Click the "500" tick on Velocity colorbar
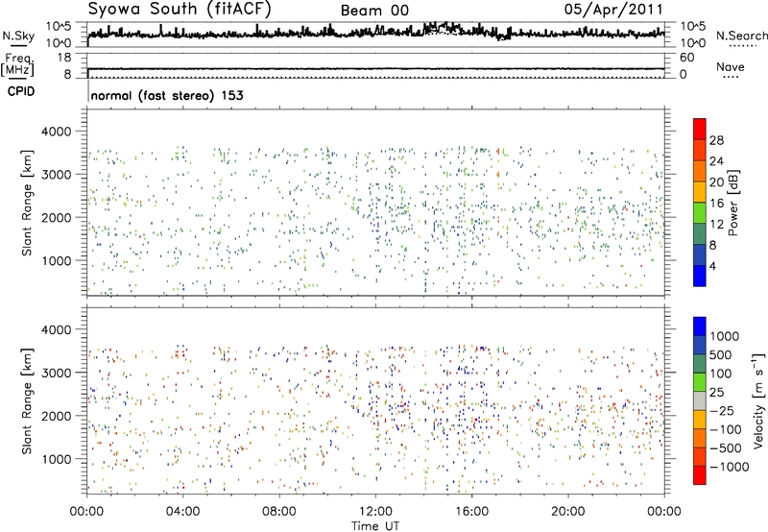768x532 pixels. tap(721, 354)
